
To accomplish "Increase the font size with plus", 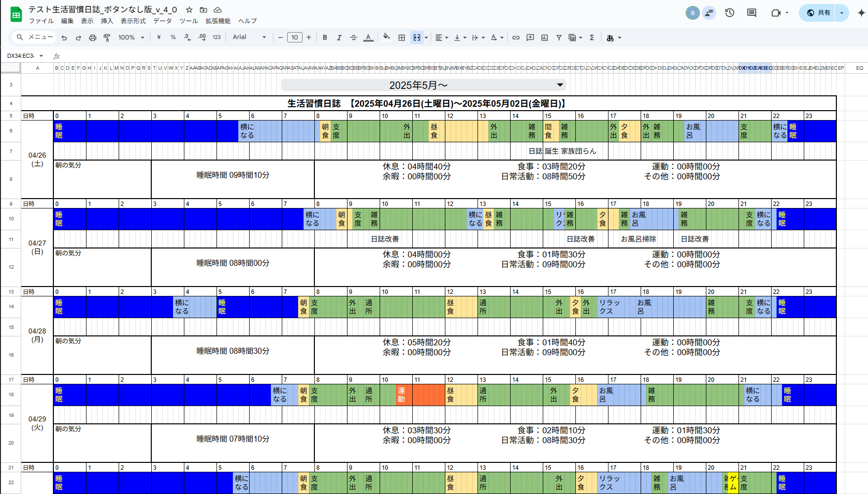I will tap(309, 38).
